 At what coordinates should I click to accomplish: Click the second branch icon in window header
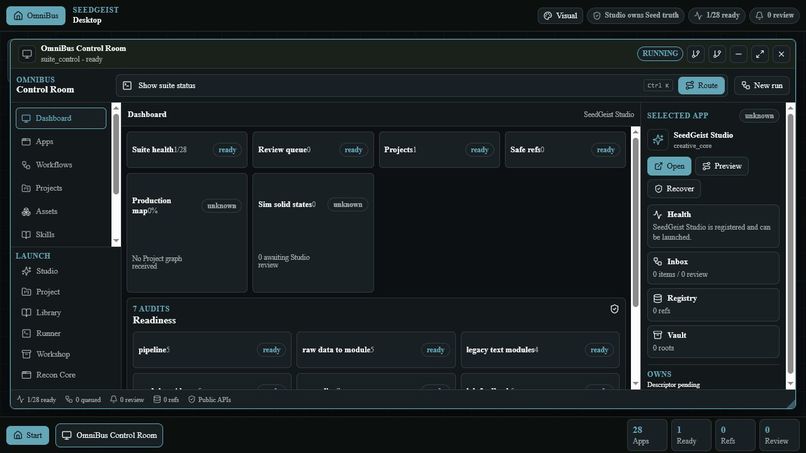(717, 53)
